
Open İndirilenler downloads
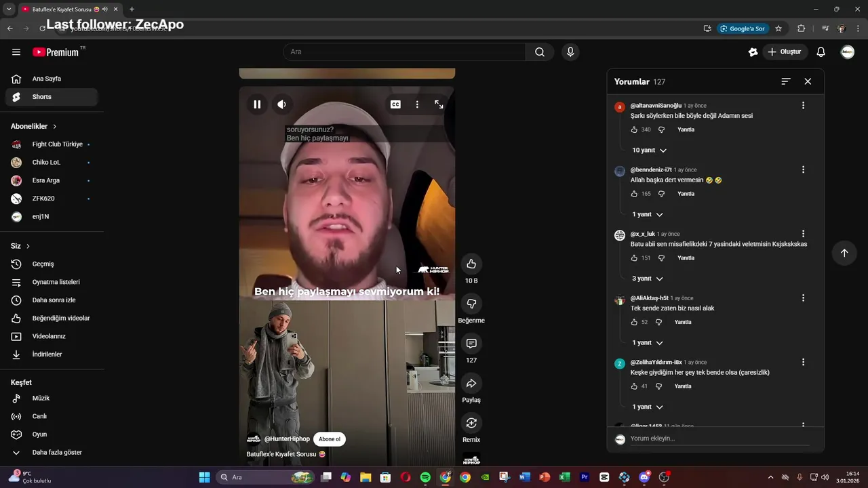coord(52,354)
